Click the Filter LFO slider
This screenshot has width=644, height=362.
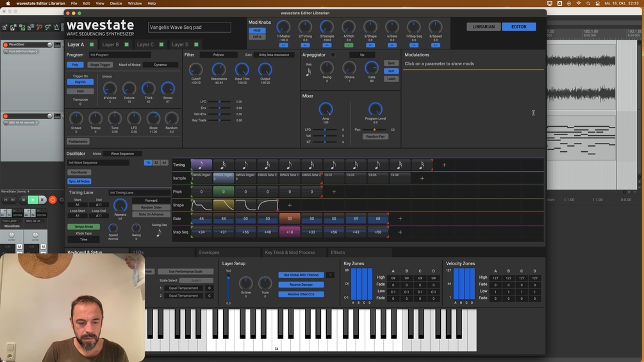pyautogui.click(x=220, y=102)
